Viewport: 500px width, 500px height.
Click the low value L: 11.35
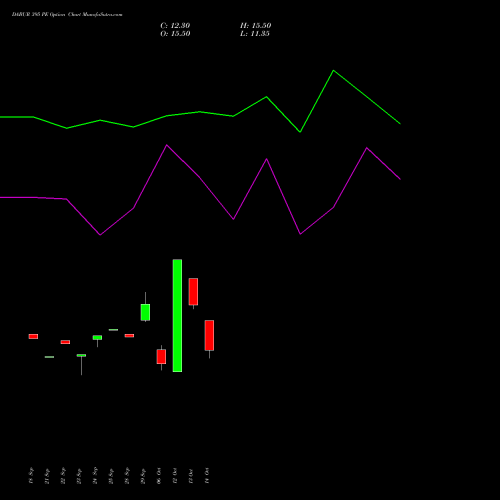click(x=255, y=34)
